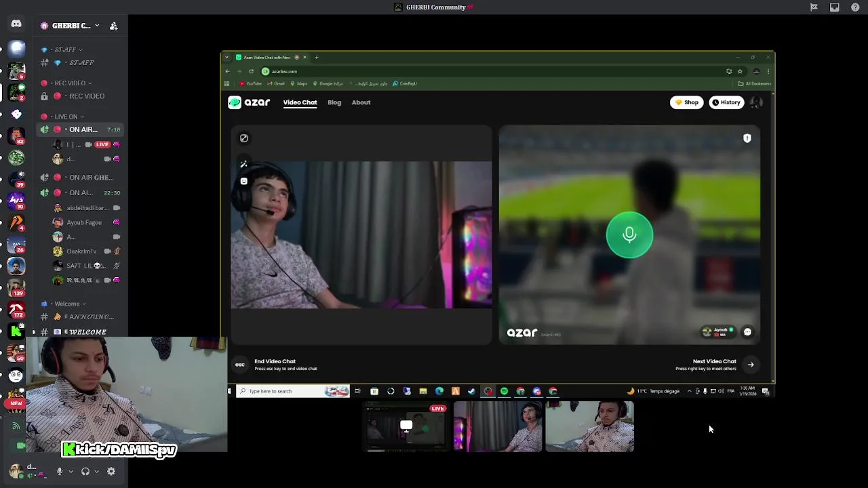Collapse the STAFF category
The height and width of the screenshot is (488, 868).
coord(65,49)
